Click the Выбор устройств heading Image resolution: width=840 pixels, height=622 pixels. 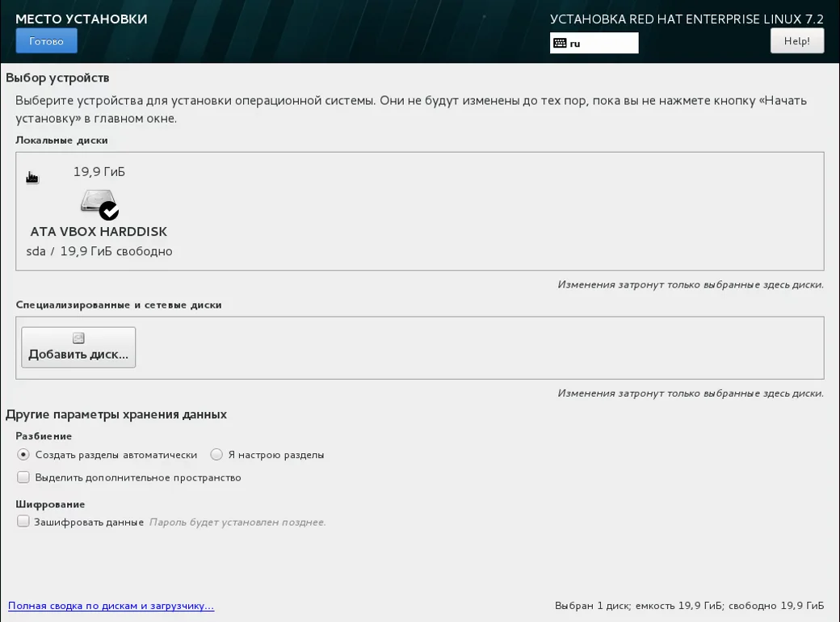[57, 78]
